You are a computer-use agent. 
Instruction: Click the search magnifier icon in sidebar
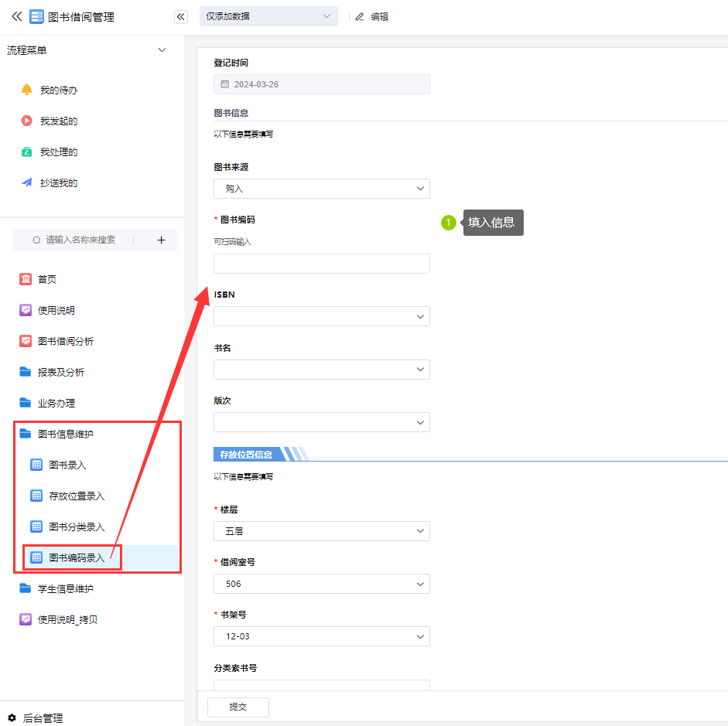pos(36,240)
